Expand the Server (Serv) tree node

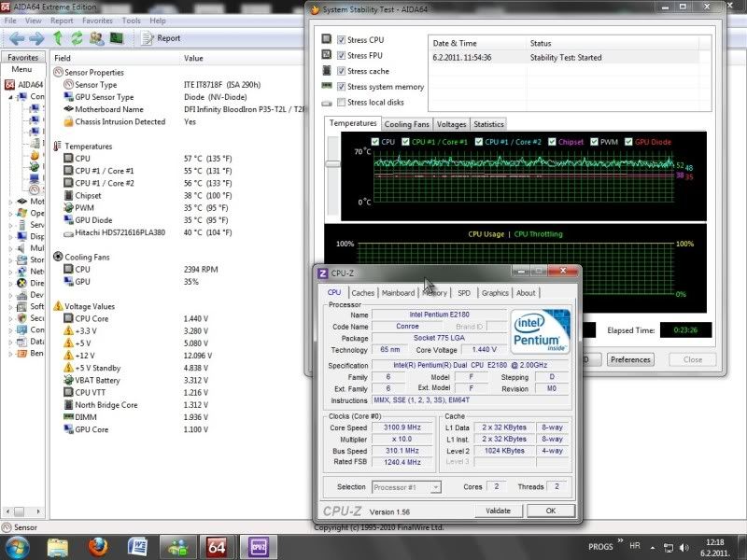pyautogui.click(x=10, y=225)
